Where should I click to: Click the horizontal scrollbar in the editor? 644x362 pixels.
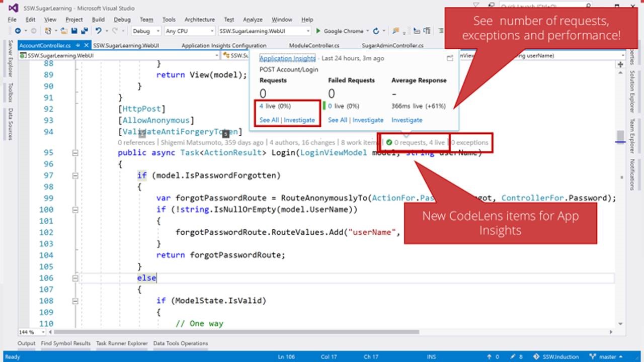pyautogui.click(x=236, y=332)
